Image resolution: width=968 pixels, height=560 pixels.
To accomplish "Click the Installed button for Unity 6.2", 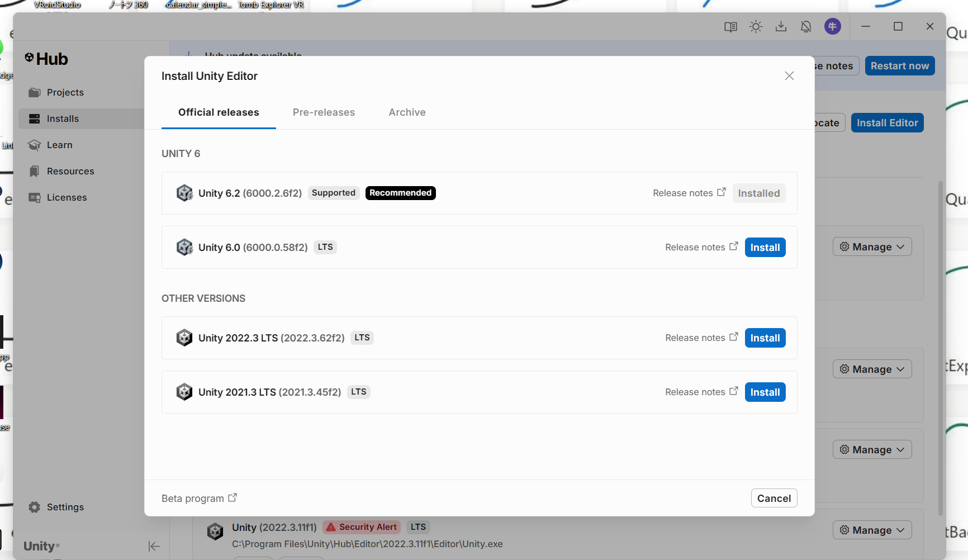I will tap(759, 193).
